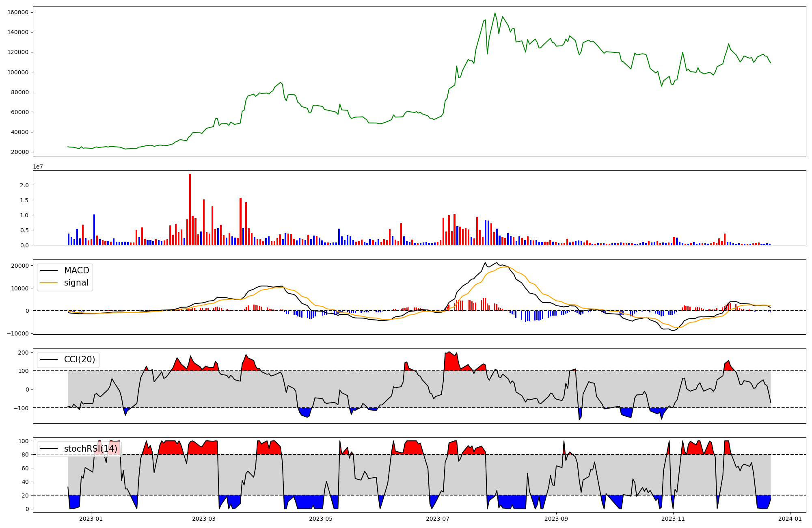This screenshot has width=812, height=528.
Task: Click the 2023-11 x-axis date label
Action: pos(673,519)
